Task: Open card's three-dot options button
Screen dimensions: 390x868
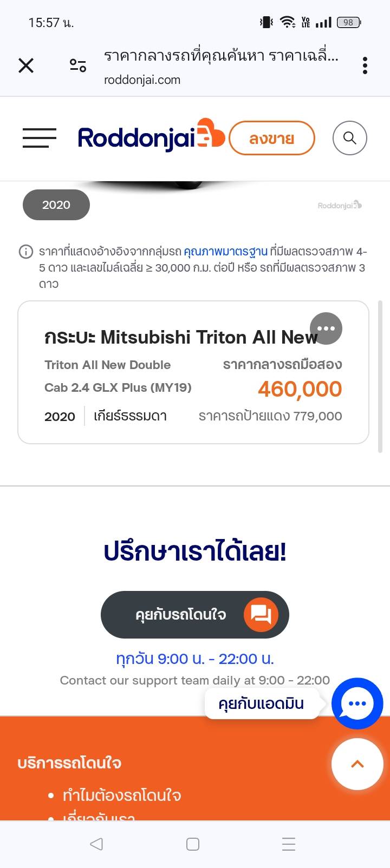Action: coord(326,328)
